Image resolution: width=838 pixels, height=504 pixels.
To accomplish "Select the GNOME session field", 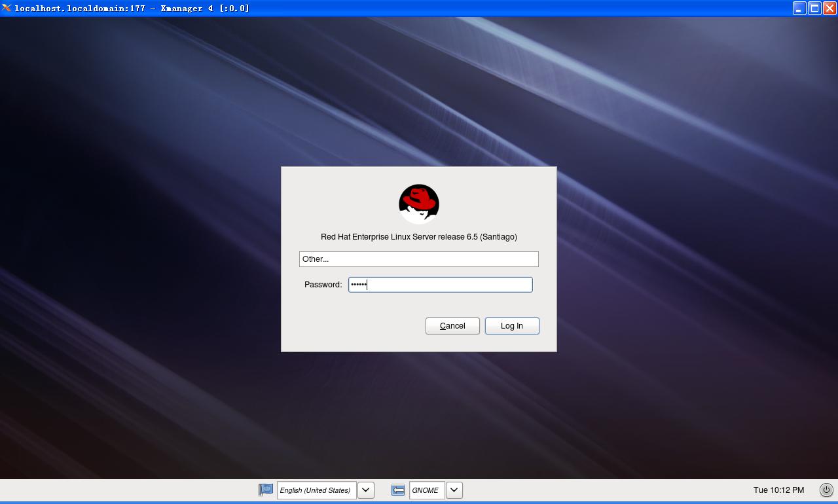I will 427,490.
